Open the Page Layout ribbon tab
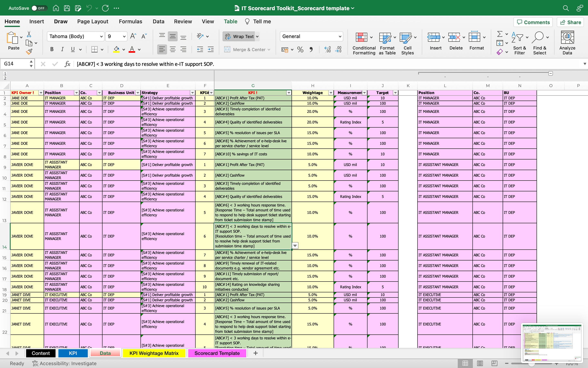 [92, 21]
